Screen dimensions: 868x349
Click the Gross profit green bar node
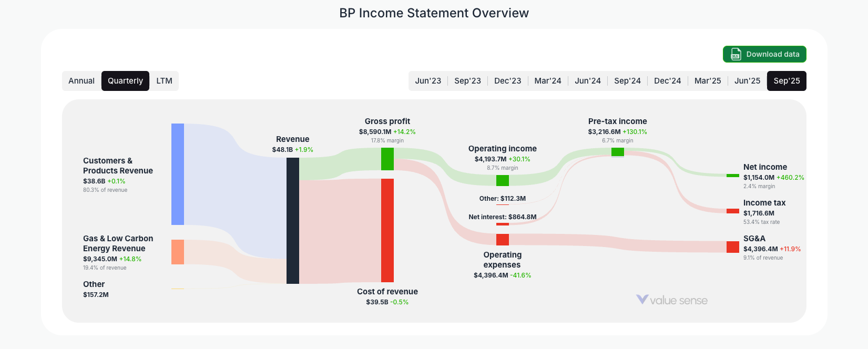pyautogui.click(x=387, y=159)
